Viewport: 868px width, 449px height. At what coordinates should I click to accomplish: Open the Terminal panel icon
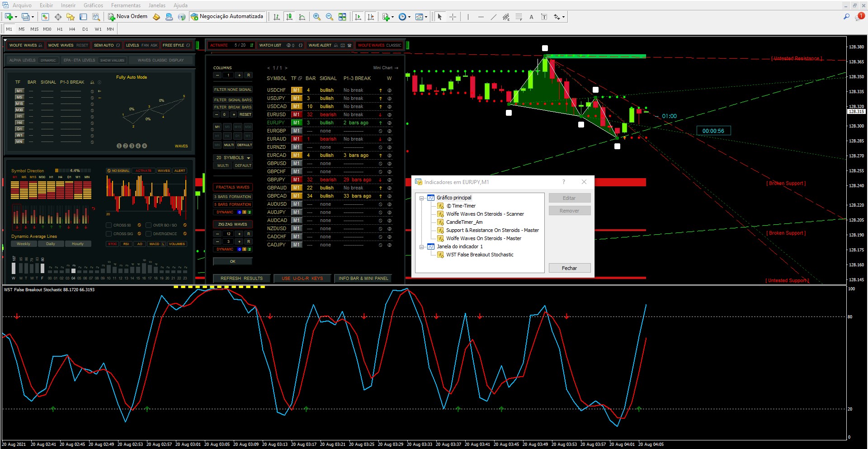click(83, 17)
